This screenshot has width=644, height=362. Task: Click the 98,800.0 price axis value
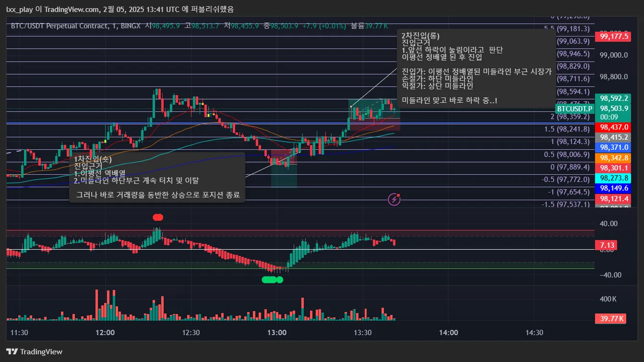[x=613, y=76]
